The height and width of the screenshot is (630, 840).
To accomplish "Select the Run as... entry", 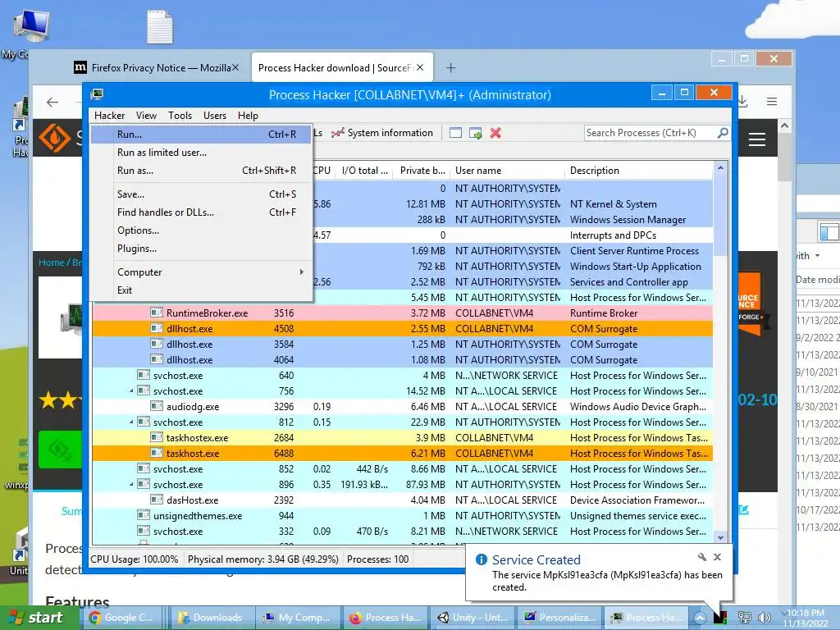I will click(202, 171).
